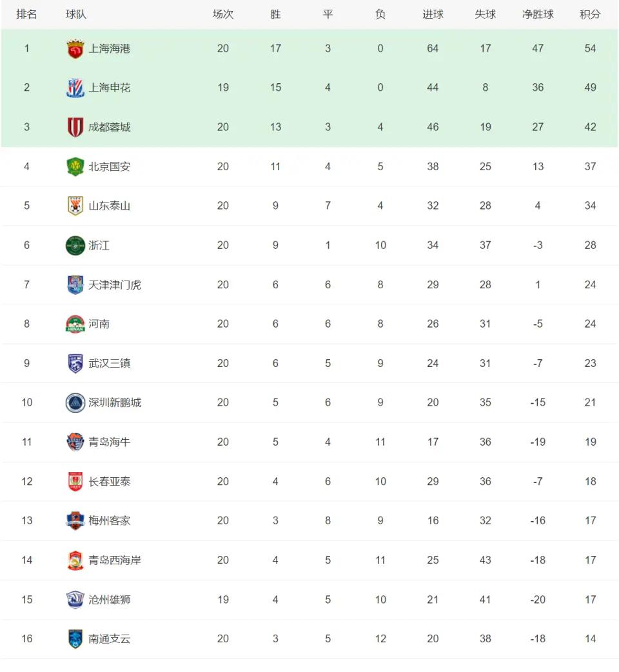
Task: Click the 上海申花 team logo
Action: pos(75,88)
